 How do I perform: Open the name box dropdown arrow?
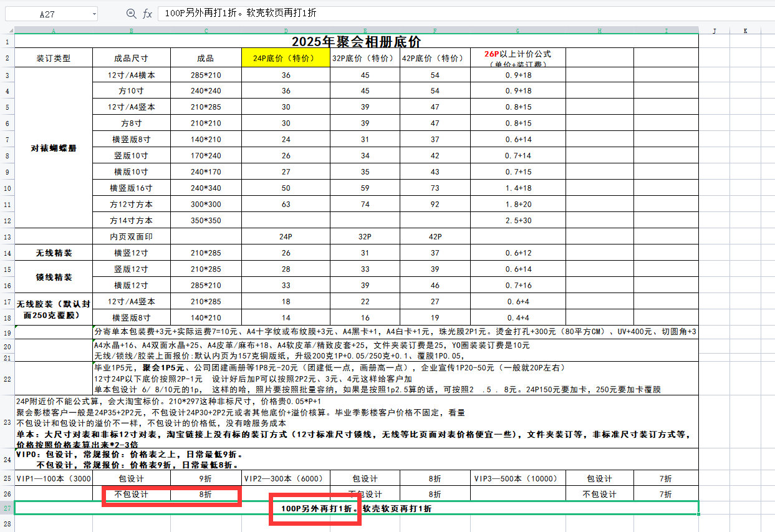(x=94, y=14)
